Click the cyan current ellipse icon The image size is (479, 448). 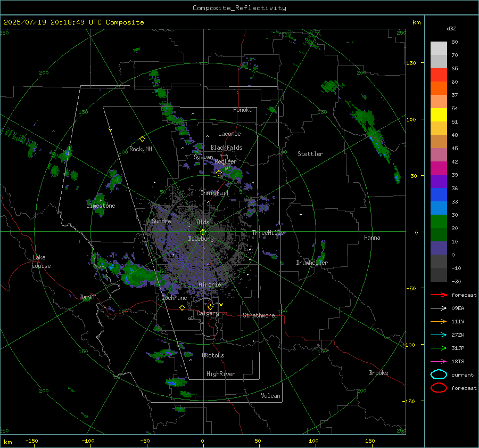pos(439,374)
